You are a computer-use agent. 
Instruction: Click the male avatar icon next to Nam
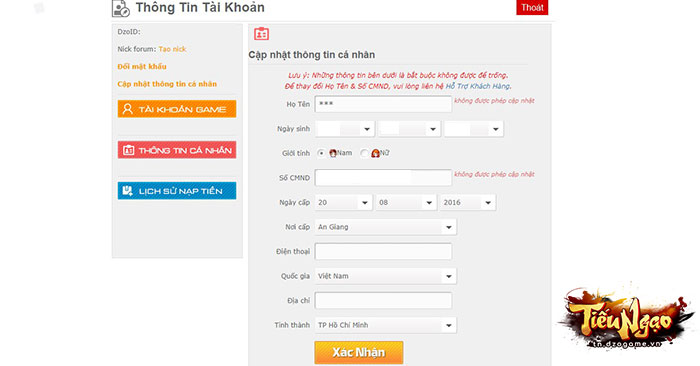333,153
